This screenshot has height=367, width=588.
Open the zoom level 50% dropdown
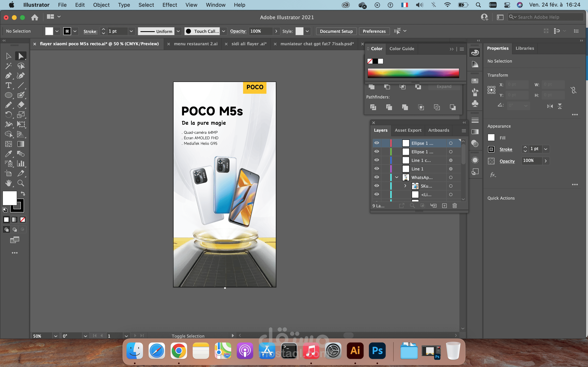[x=56, y=336]
